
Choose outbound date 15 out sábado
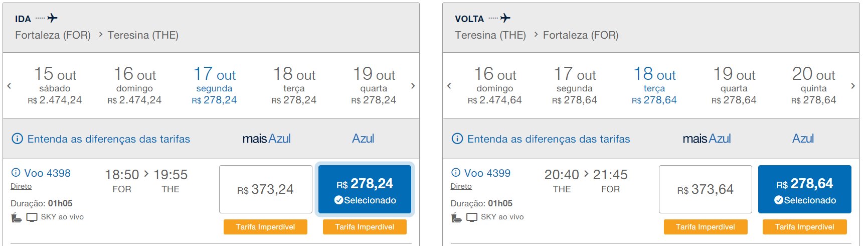tap(55, 85)
